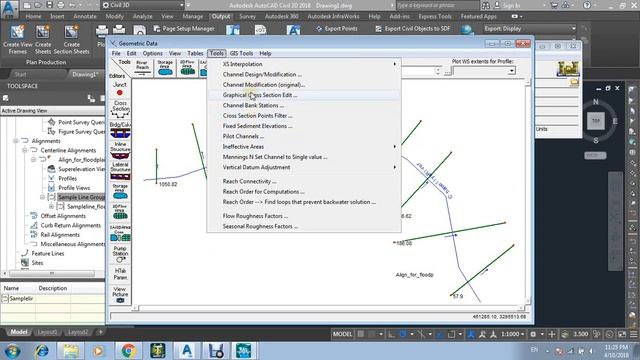
Task: Click Create Sheets icon
Action: (42, 32)
